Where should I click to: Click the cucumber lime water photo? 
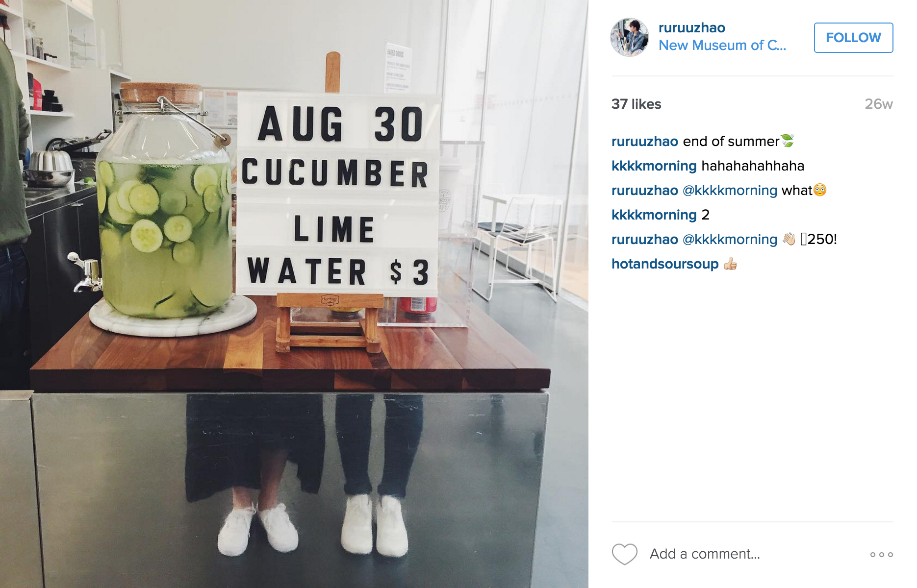[x=294, y=294]
